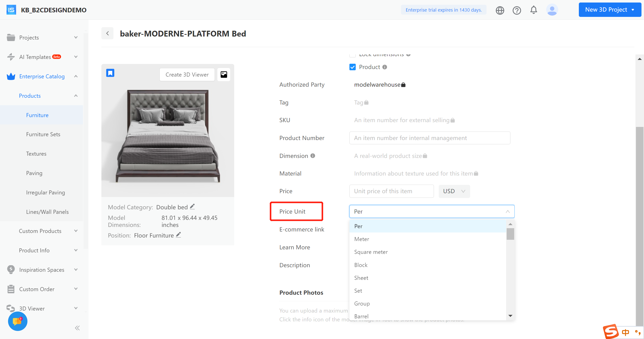Open the USD currency dropdown
Image resolution: width=644 pixels, height=339 pixels.
point(454,191)
